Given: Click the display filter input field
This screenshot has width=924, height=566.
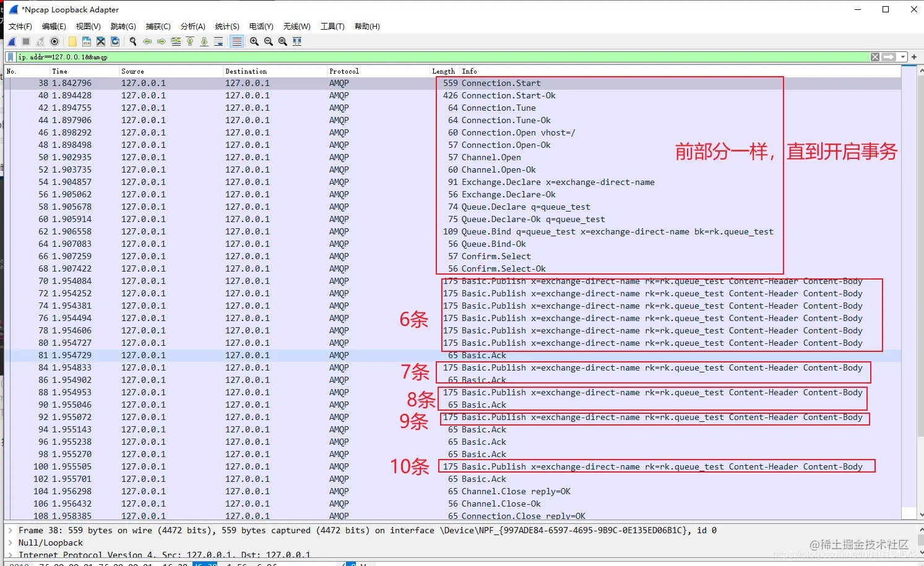Looking at the screenshot, I should [x=443, y=57].
